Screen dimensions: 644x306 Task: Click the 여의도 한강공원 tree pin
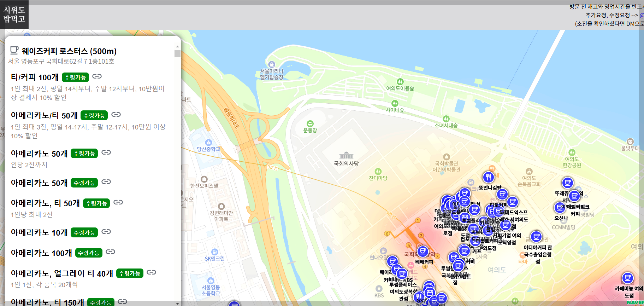[x=572, y=152]
